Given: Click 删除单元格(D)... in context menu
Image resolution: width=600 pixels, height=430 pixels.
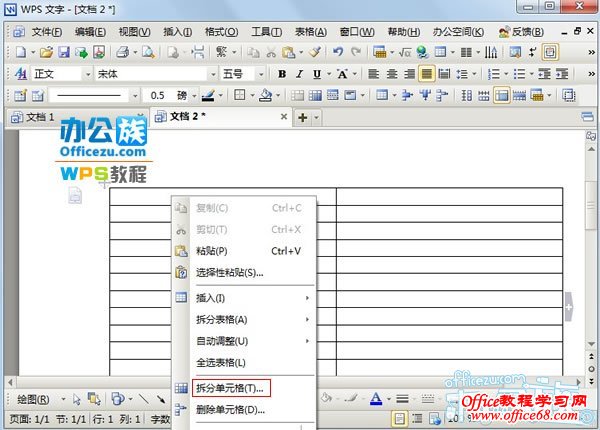Looking at the screenshot, I should [x=230, y=410].
